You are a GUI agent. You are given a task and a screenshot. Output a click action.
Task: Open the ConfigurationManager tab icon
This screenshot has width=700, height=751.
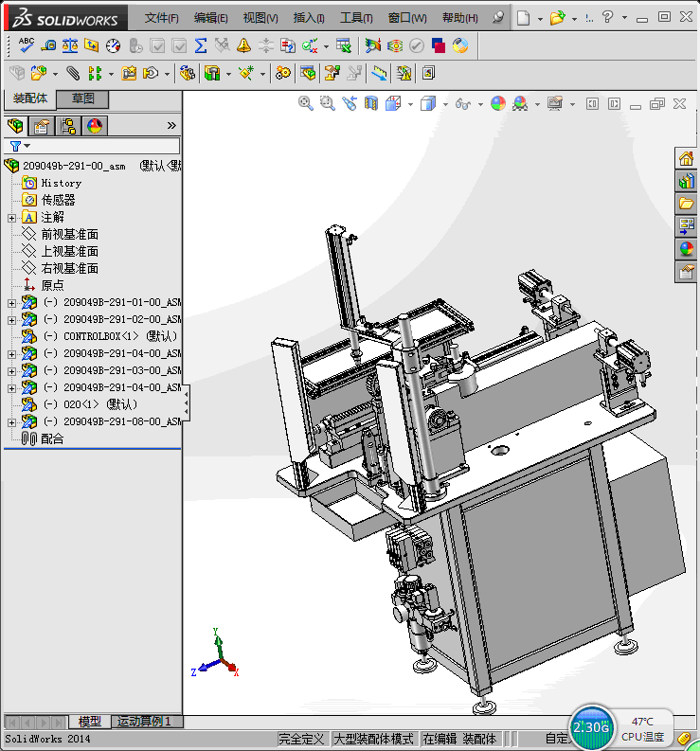(68, 126)
